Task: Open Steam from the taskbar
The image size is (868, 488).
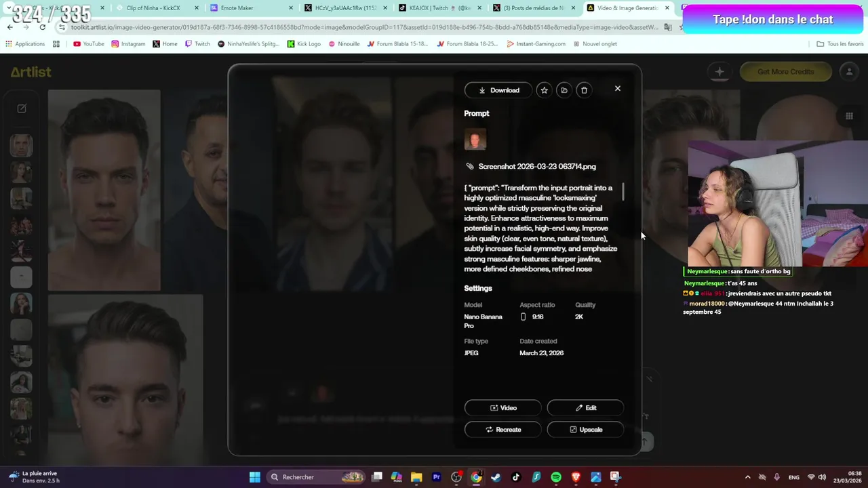Action: click(x=496, y=477)
